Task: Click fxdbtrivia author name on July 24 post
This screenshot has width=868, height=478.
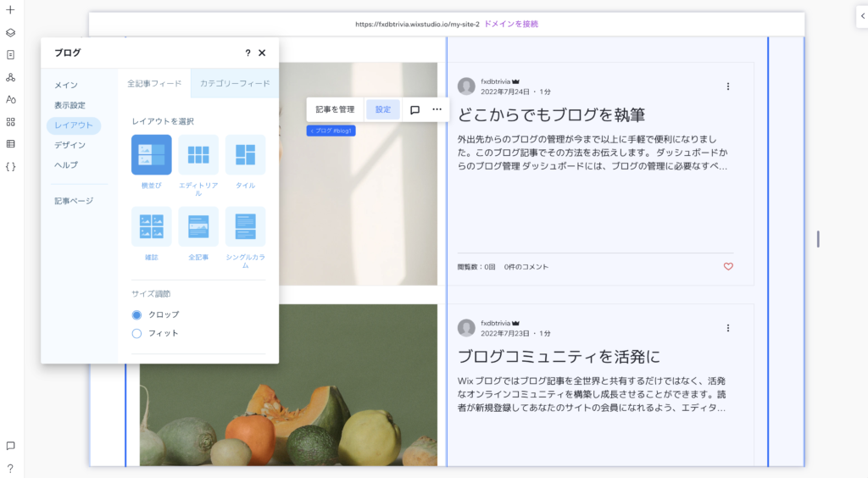Action: (x=495, y=81)
